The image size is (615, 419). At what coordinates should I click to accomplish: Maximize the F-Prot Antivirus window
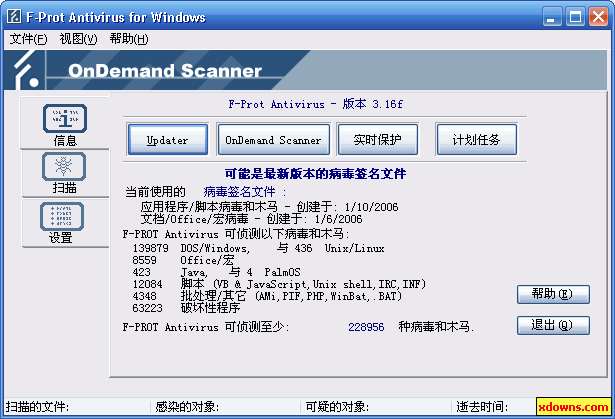tap(575, 17)
